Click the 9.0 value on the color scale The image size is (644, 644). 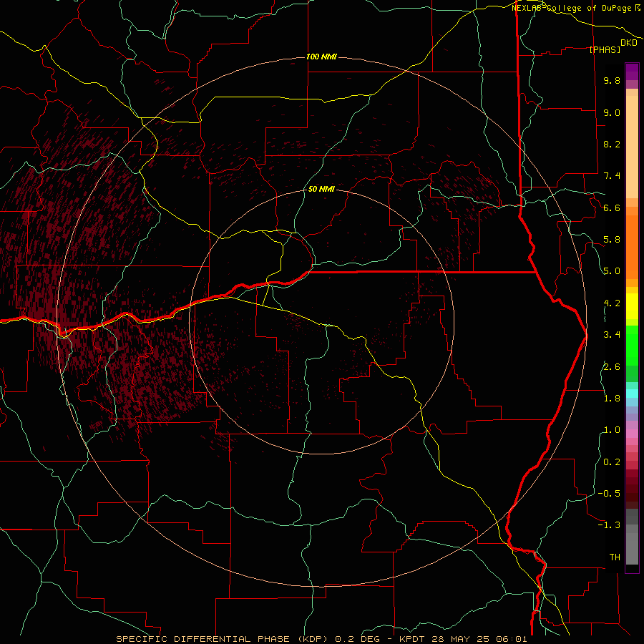coord(612,112)
